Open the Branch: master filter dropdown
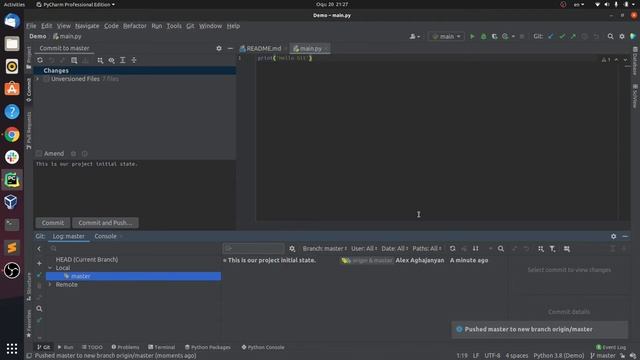The width and height of the screenshot is (640, 360). (324, 248)
